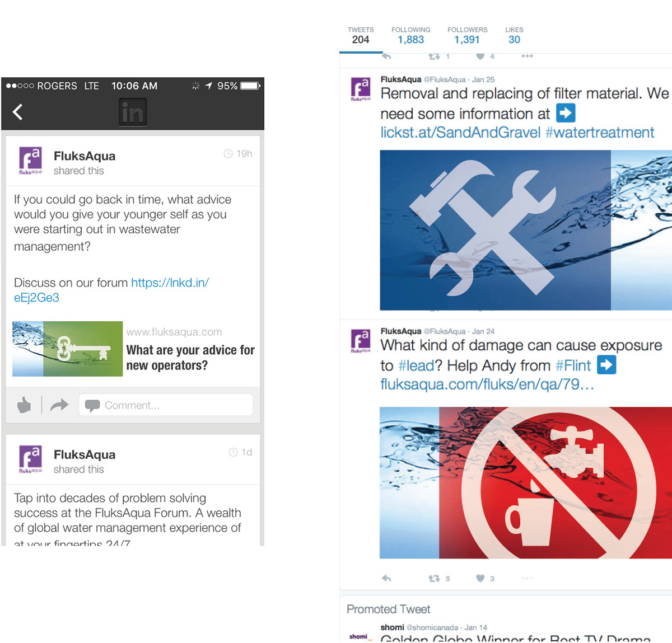
Task: Open the lickst.at/SandAndGravel link
Action: tap(460, 133)
